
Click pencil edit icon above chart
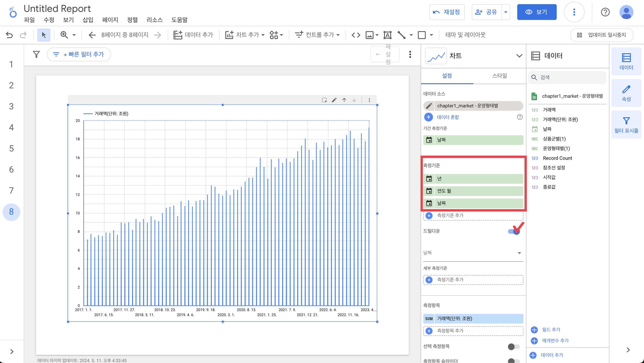[x=334, y=100]
